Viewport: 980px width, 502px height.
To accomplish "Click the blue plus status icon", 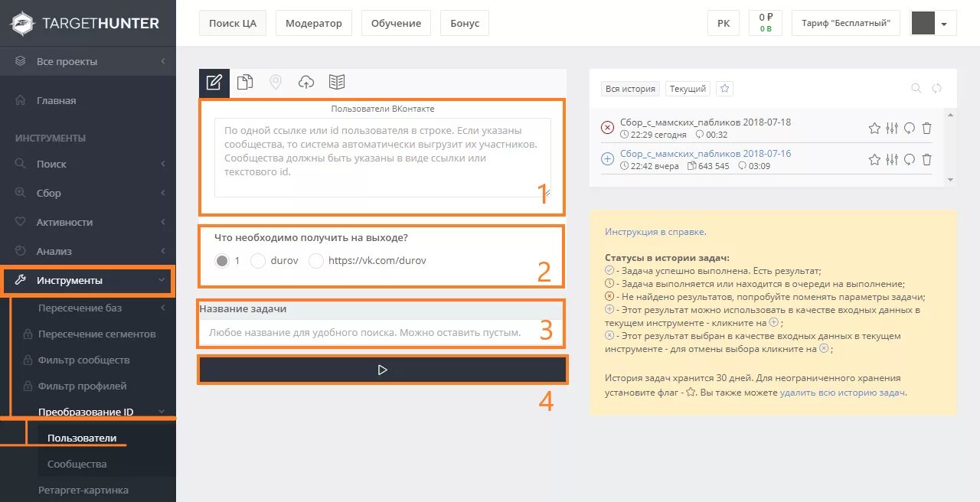I will (608, 159).
